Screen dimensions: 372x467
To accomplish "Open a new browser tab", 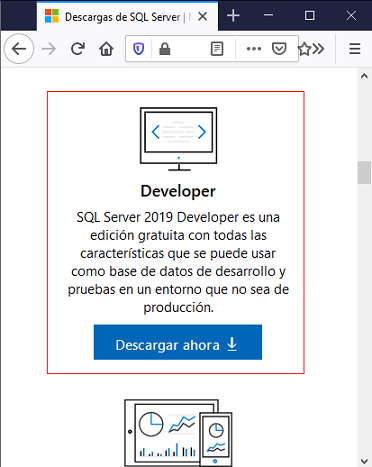I will click(233, 16).
